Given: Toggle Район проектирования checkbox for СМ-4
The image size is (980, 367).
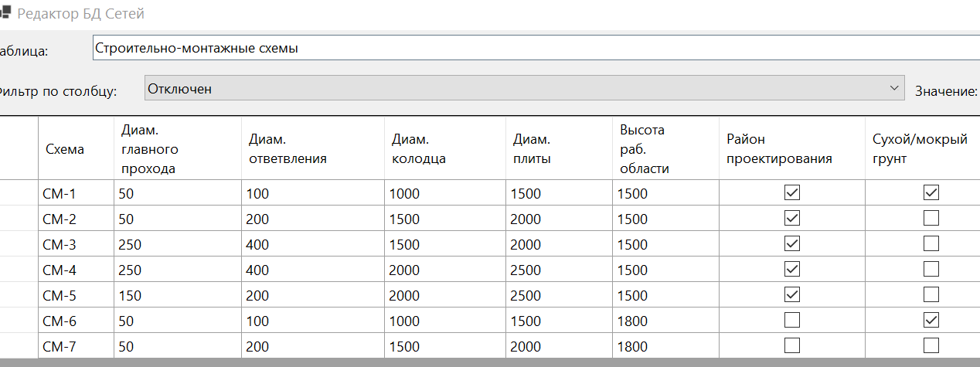Looking at the screenshot, I should click(791, 270).
